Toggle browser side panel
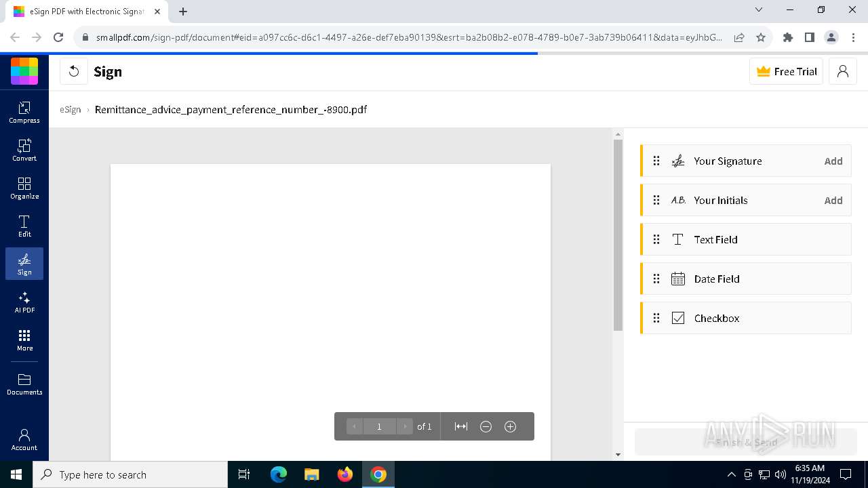868x488 pixels. point(810,38)
